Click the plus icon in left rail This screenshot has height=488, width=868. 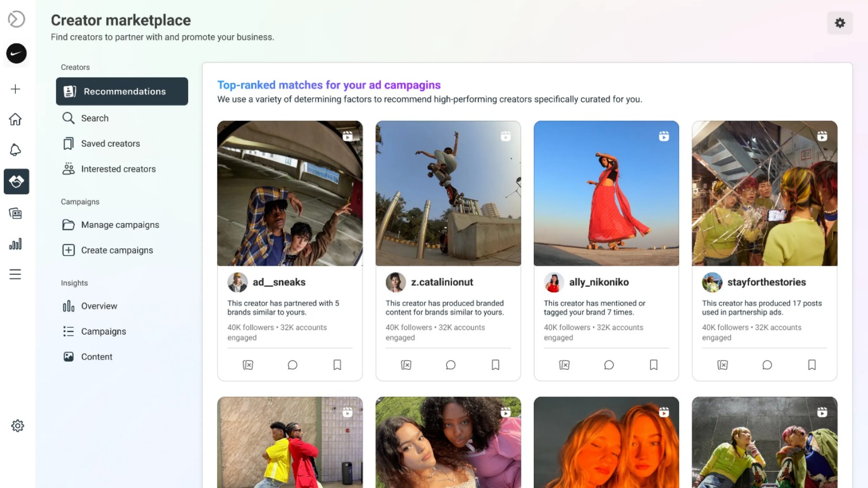[16, 89]
